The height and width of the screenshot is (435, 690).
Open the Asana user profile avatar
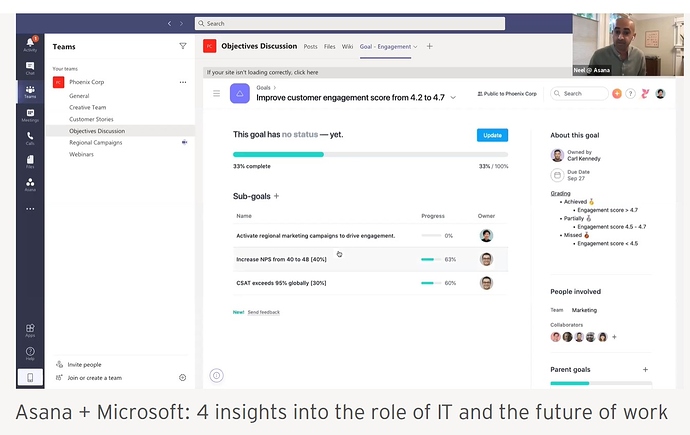click(x=660, y=94)
